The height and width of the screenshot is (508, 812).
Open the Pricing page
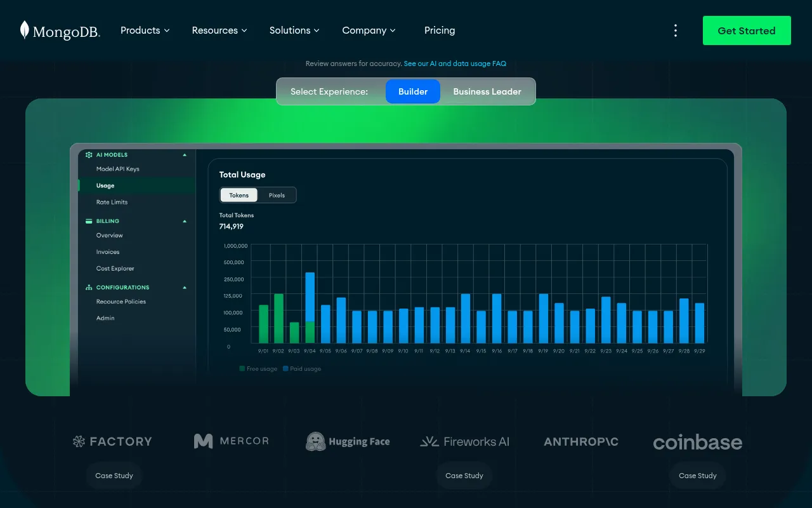[x=440, y=30]
